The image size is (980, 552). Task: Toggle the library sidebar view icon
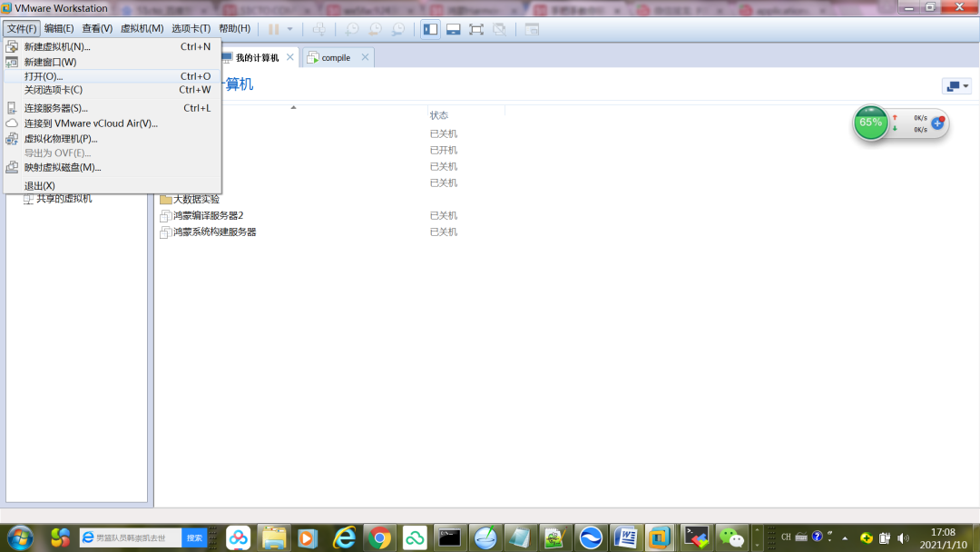click(431, 29)
